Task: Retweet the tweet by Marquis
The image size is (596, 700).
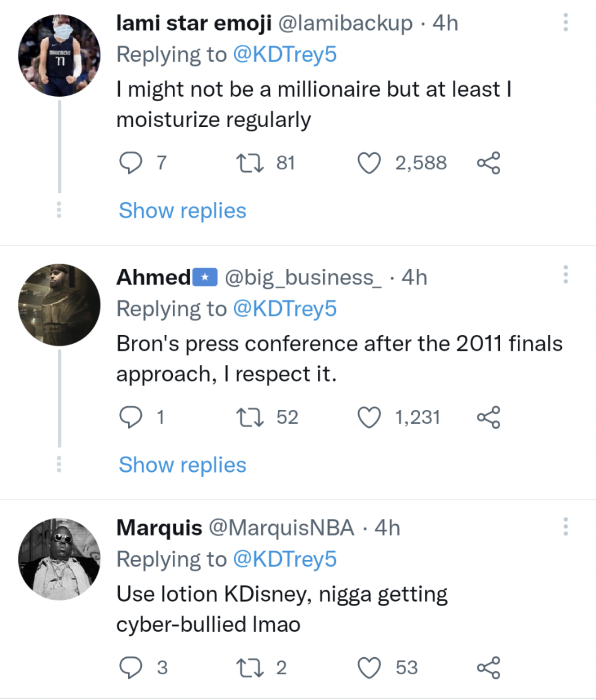Action: click(x=250, y=668)
